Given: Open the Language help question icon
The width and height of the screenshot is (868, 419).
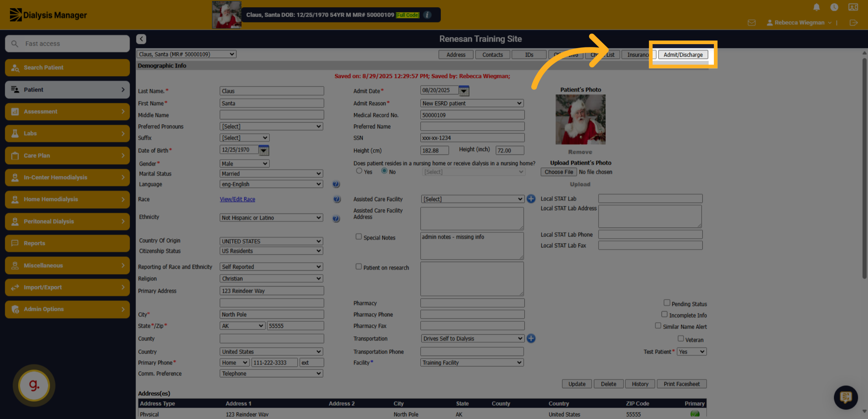Looking at the screenshot, I should [336, 184].
